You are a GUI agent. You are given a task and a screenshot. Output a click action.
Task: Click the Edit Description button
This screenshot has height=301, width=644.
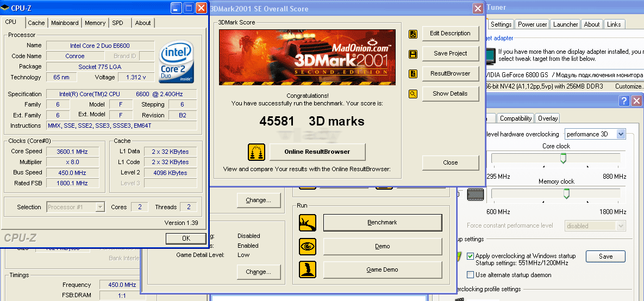[450, 33]
